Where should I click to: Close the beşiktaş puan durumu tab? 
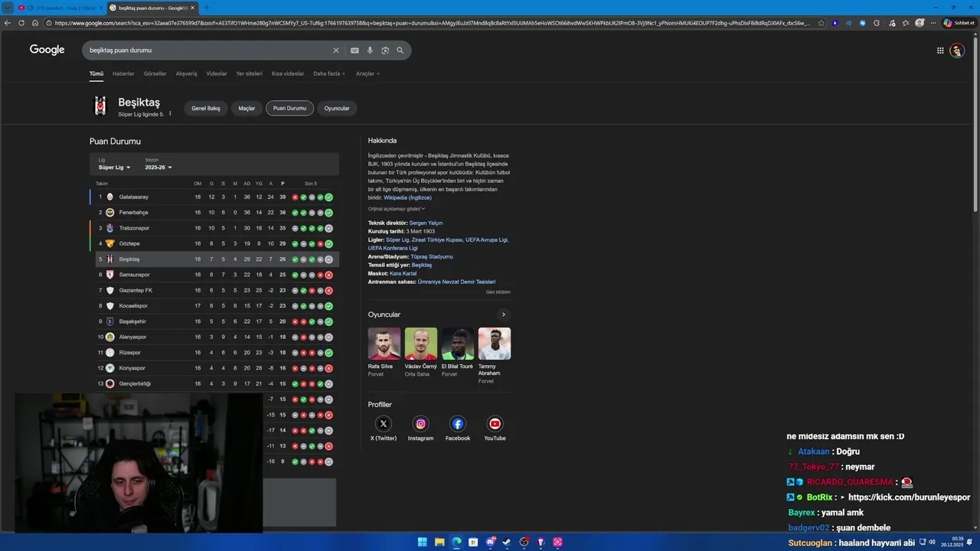pyautogui.click(x=192, y=8)
